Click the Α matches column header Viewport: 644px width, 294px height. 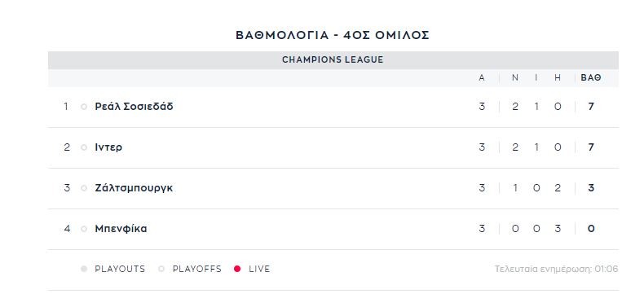pos(482,78)
